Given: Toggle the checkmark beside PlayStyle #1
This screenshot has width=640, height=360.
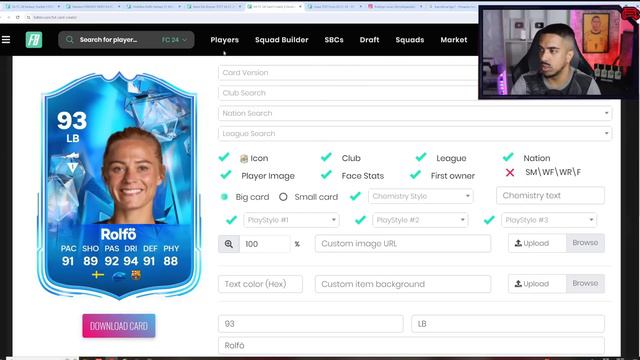Looking at the screenshot, I should coord(231,220).
